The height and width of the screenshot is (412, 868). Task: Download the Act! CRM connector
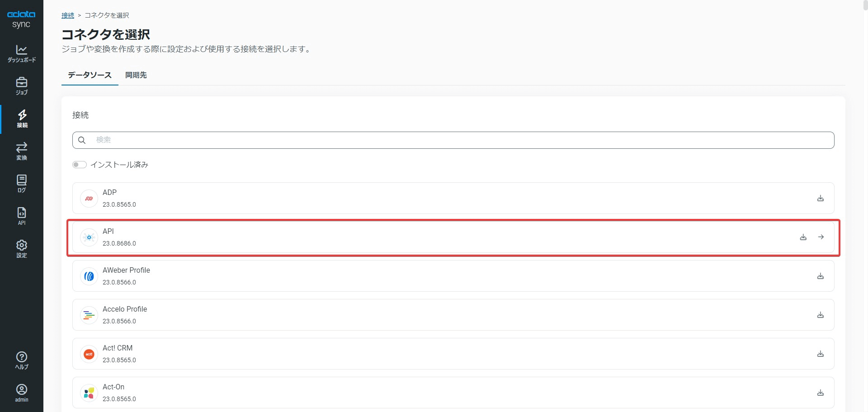point(821,354)
